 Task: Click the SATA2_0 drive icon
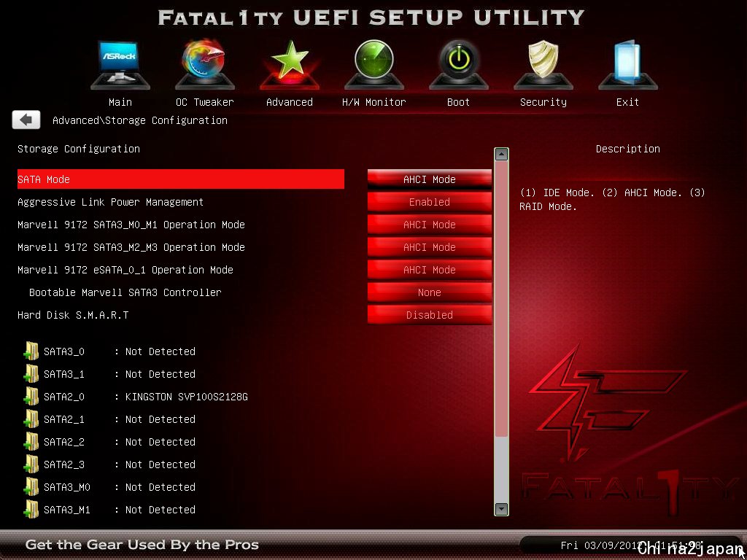pyautogui.click(x=31, y=397)
